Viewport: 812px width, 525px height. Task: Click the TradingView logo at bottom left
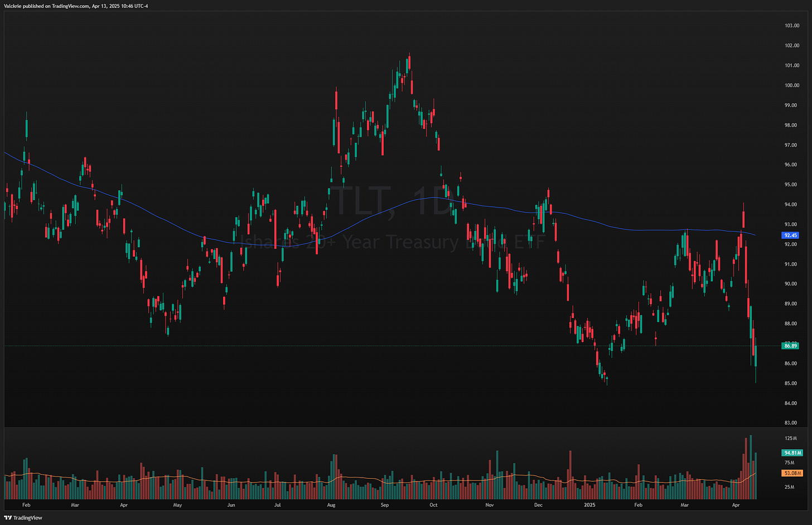(x=23, y=518)
